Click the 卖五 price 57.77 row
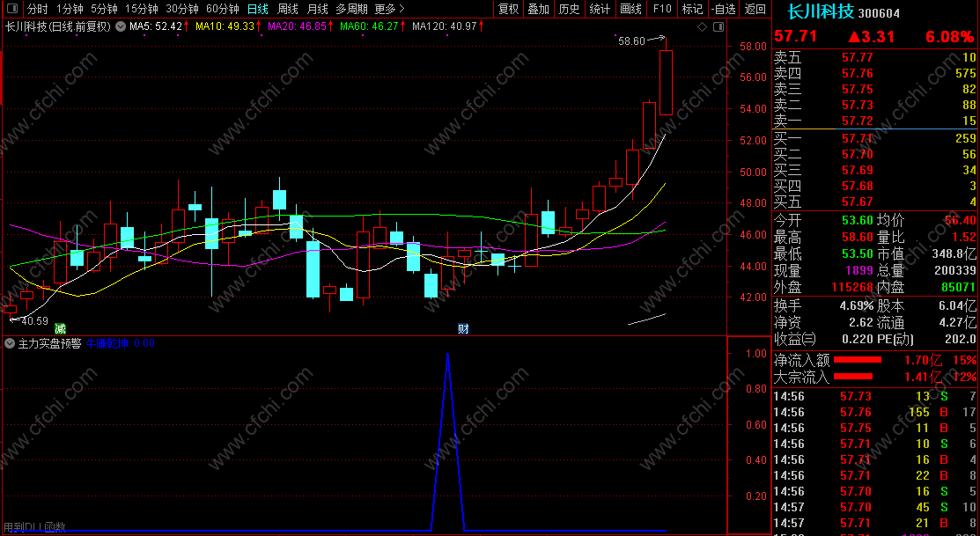980x536 pixels. click(875, 58)
